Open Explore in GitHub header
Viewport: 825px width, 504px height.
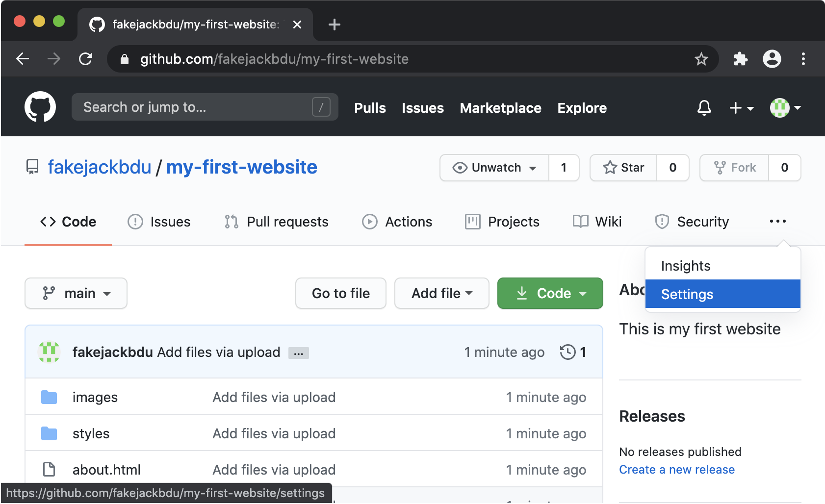pyautogui.click(x=582, y=108)
